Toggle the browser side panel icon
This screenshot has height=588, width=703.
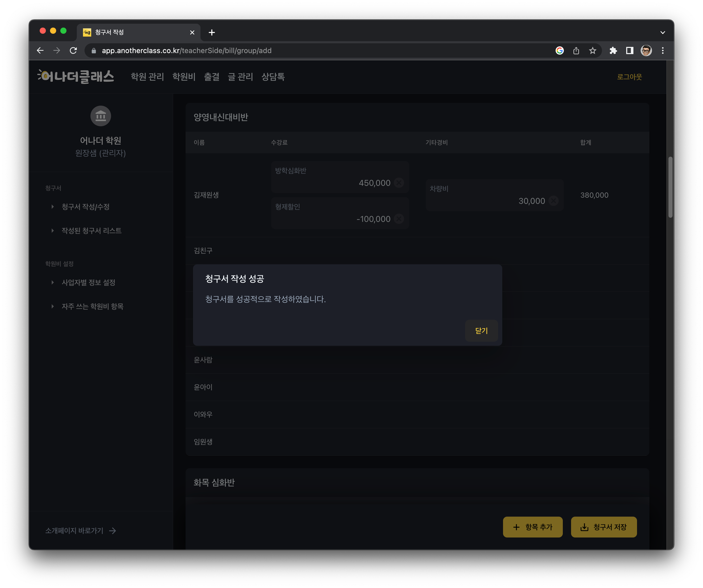point(630,51)
